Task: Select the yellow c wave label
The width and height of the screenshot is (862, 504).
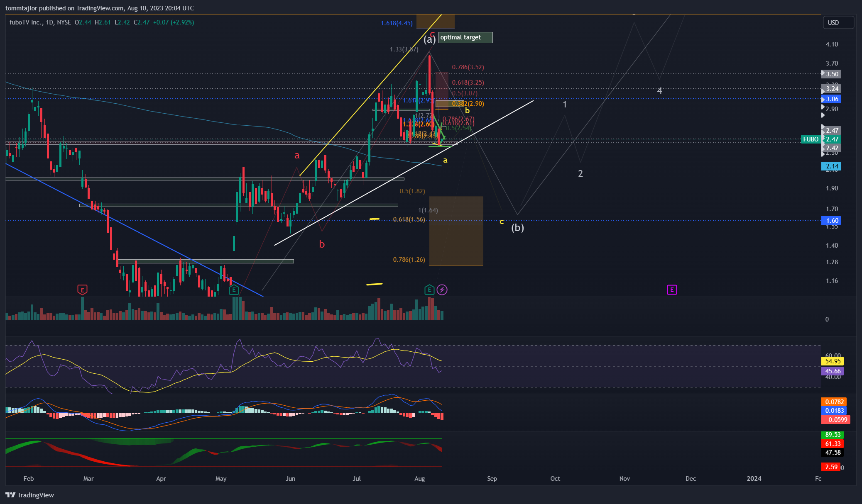Action: (502, 222)
